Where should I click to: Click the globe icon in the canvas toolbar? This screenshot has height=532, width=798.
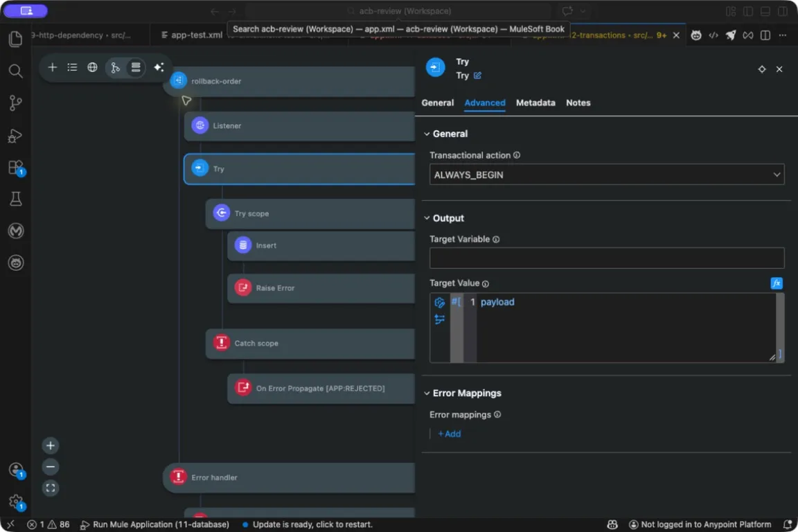click(x=92, y=67)
